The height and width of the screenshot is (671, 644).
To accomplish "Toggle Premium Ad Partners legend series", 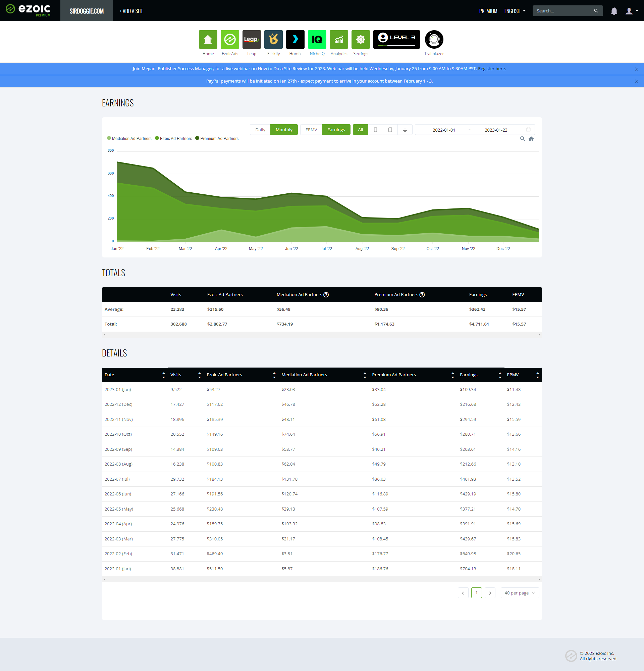I will point(217,139).
